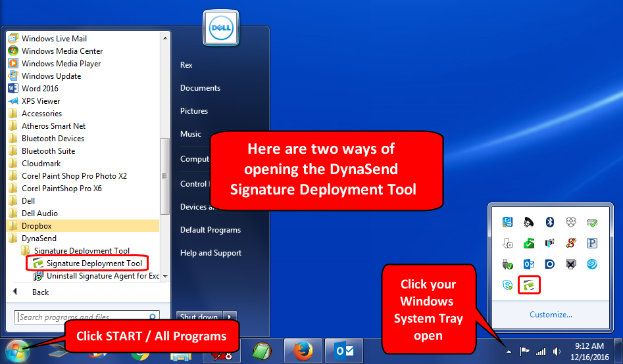Click the blue P tray icon
Image resolution: width=623 pixels, height=364 pixels.
tap(592, 243)
